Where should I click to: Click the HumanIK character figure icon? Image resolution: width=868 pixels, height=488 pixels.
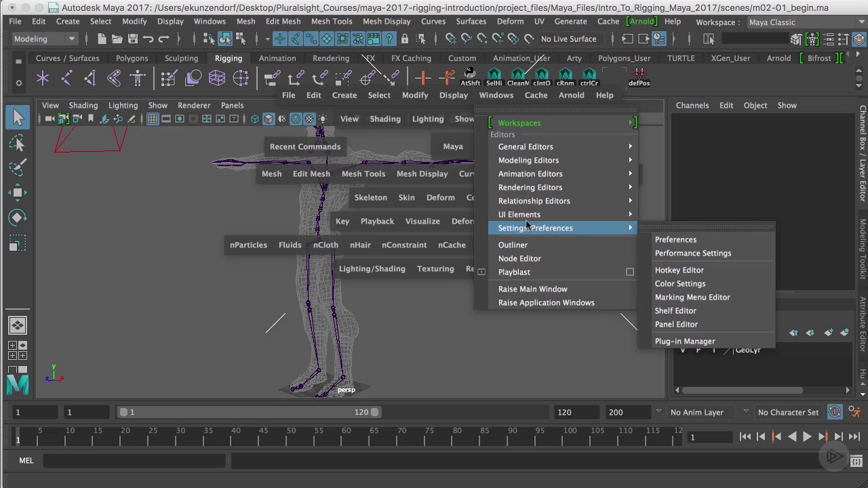[138, 79]
